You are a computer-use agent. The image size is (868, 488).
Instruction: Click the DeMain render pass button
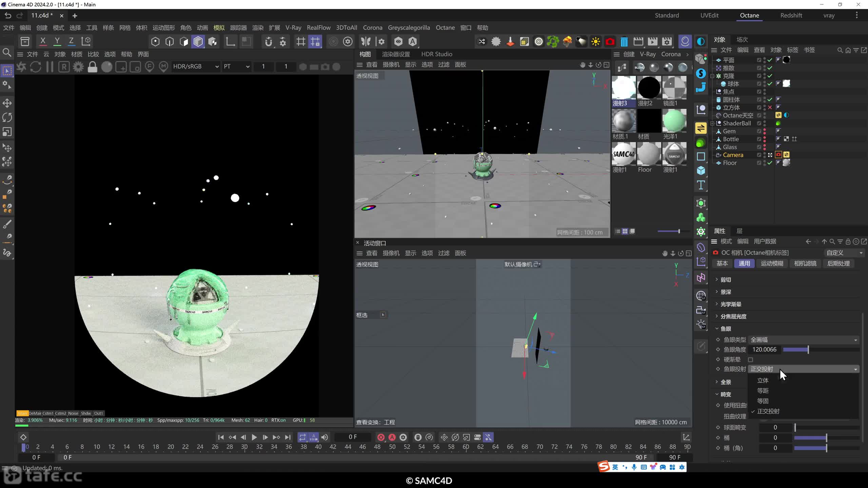coord(35,413)
